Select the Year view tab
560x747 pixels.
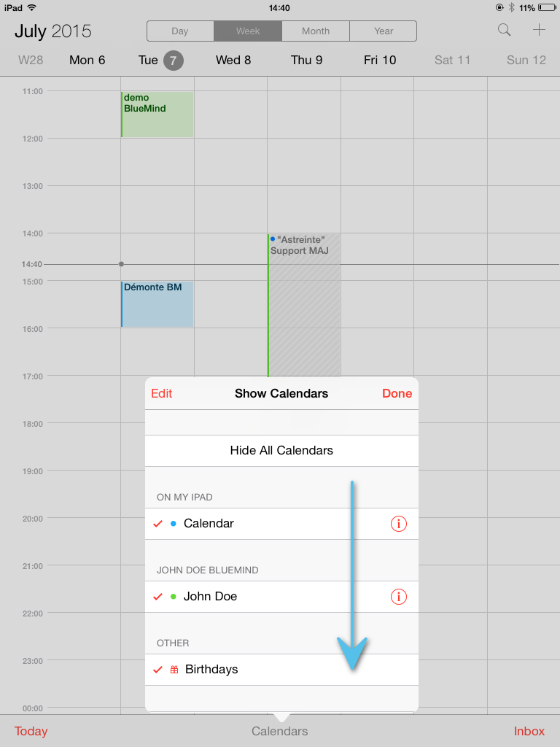tap(384, 31)
